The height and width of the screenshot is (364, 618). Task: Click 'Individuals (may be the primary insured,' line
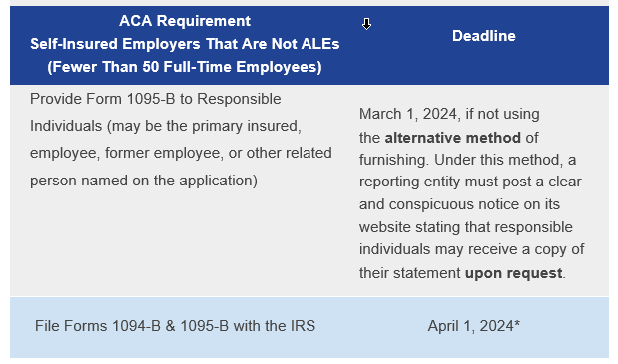point(166,127)
